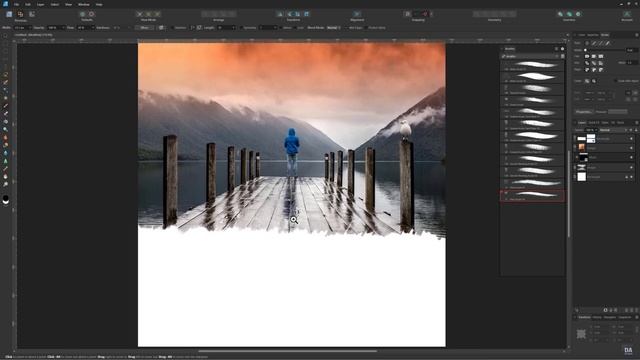Viewport: 640px width, 360px height.
Task: Toggle the Scale with object checkbox
Action: point(616,81)
